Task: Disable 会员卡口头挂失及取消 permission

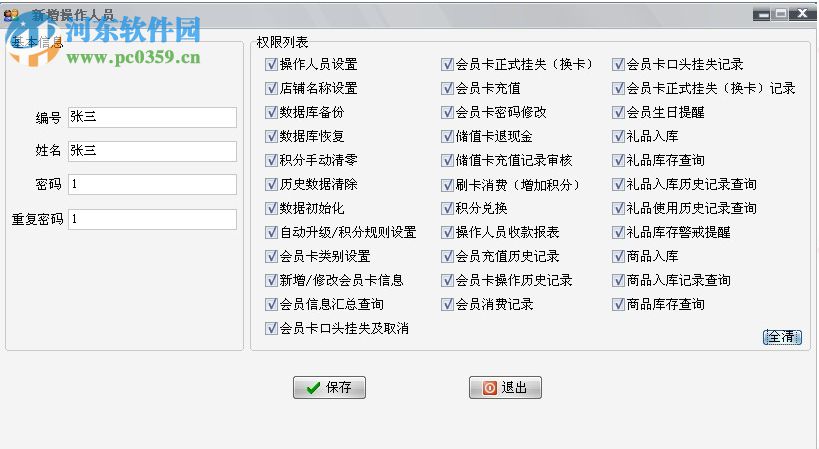Action: (x=271, y=328)
